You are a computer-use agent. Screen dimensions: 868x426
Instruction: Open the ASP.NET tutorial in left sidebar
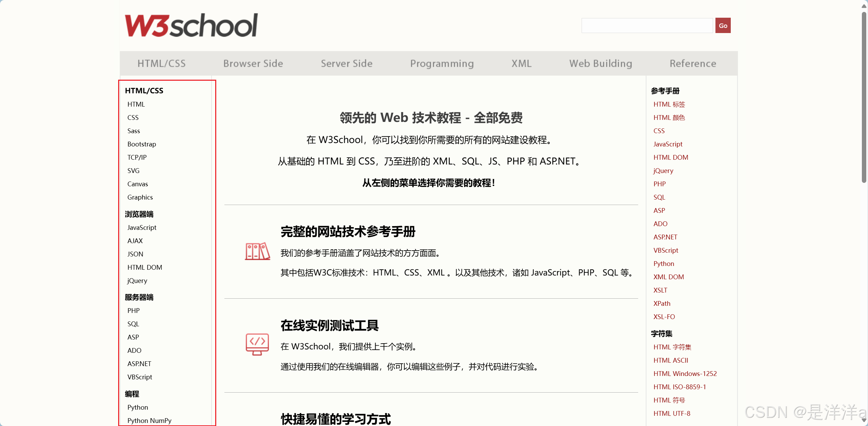(139, 364)
